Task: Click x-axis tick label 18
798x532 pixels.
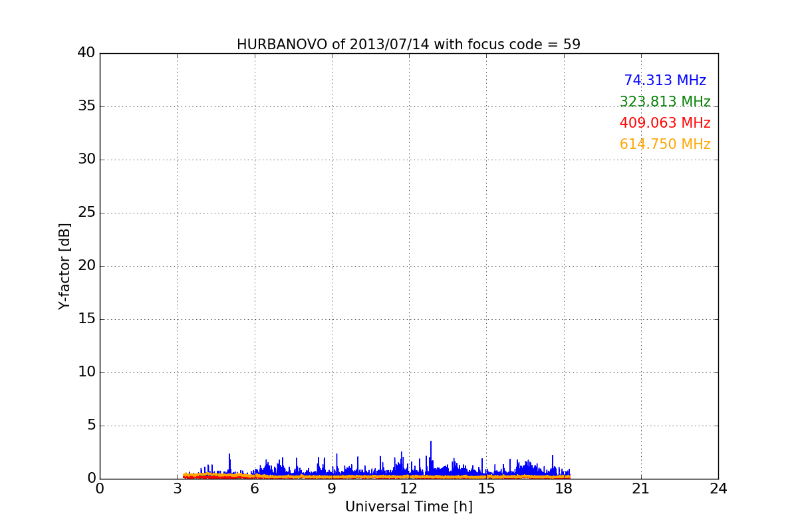Action: click(563, 489)
